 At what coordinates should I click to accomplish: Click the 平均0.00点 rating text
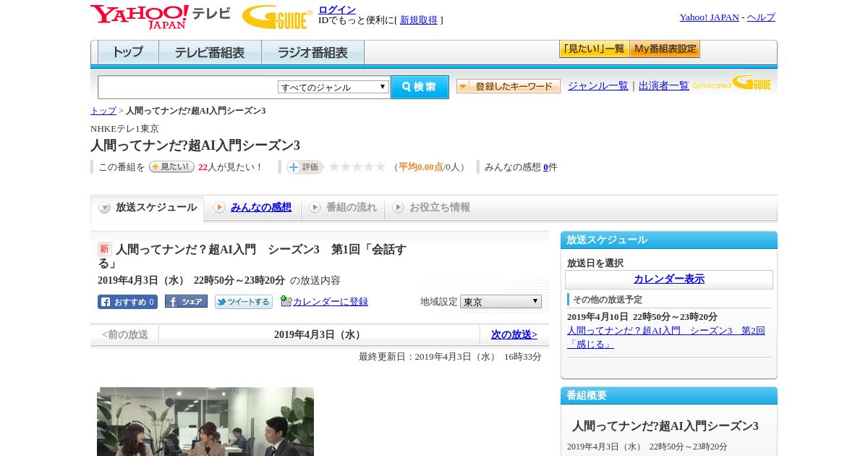[421, 166]
